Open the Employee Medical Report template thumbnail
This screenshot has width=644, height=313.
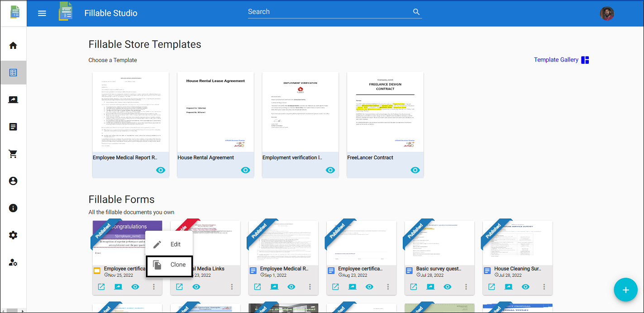point(131,112)
